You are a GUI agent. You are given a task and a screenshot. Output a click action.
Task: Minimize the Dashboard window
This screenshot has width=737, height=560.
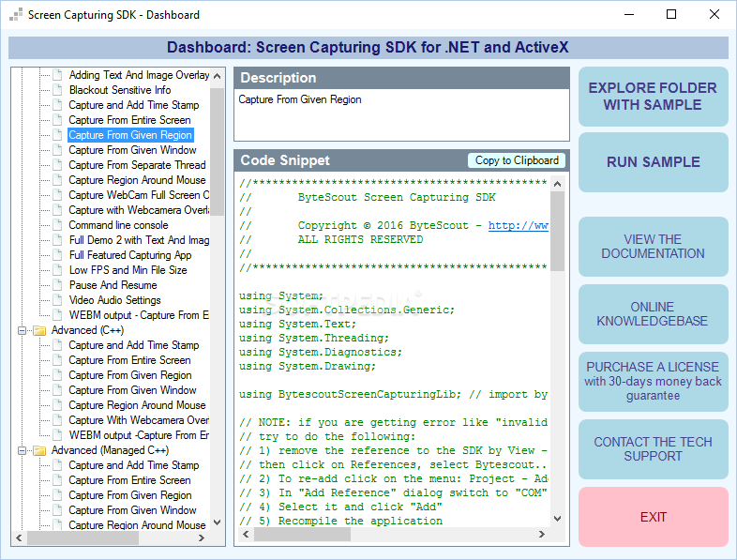[629, 15]
